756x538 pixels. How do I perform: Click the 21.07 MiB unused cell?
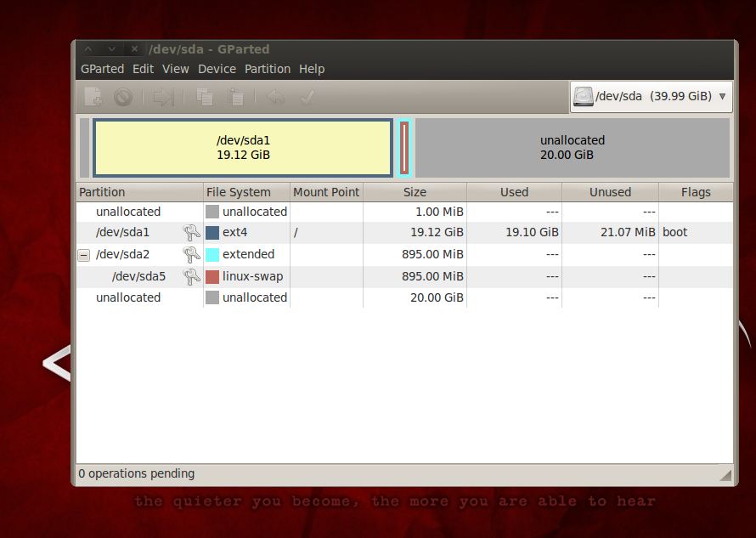[x=628, y=233]
